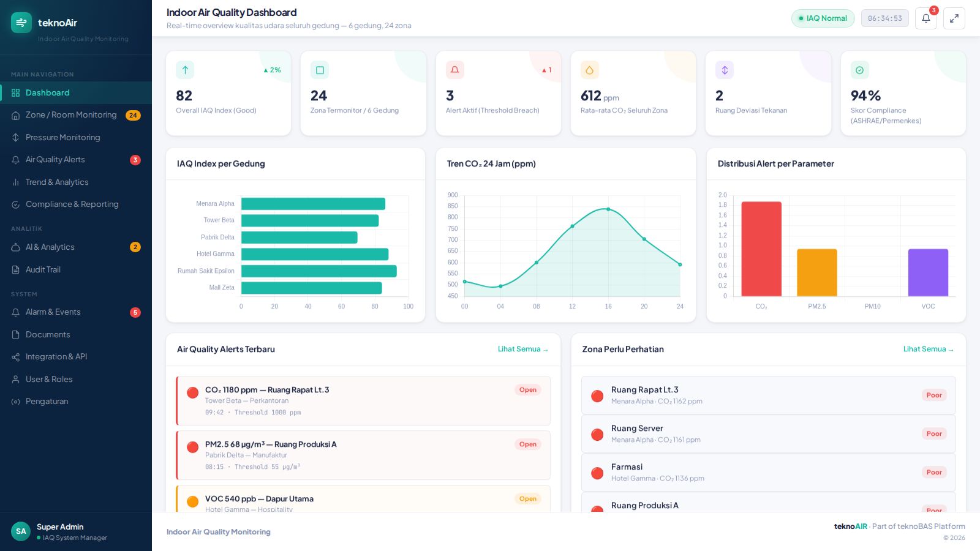Click the "94%" compliance score value
Image resolution: width=980 pixels, height=551 pixels.
(x=865, y=96)
